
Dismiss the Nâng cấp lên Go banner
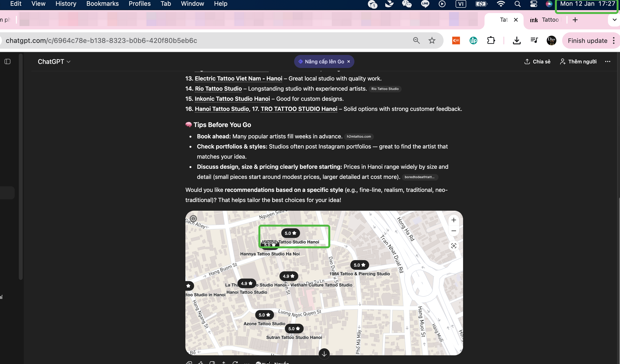tap(349, 61)
